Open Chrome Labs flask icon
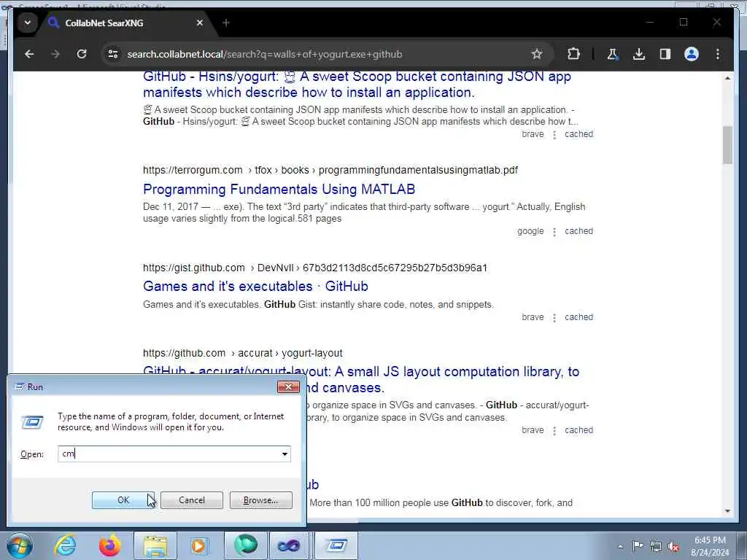This screenshot has height=560, width=747. pyautogui.click(x=613, y=54)
